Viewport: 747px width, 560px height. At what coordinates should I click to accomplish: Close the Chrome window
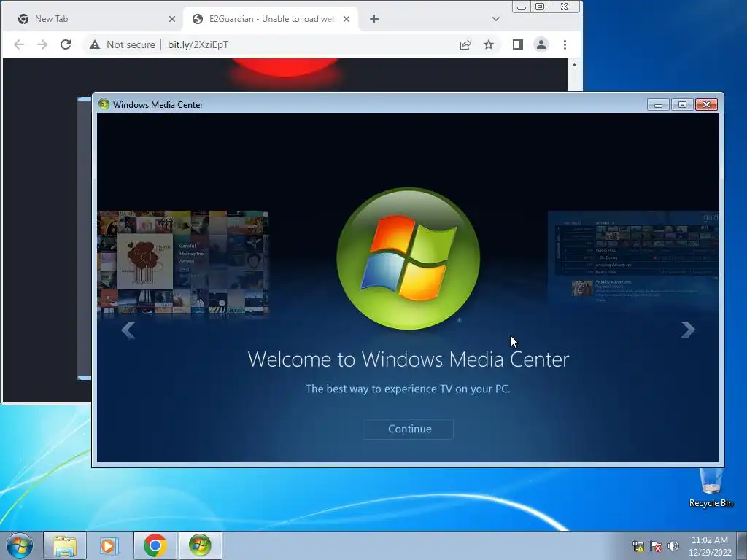(564, 7)
